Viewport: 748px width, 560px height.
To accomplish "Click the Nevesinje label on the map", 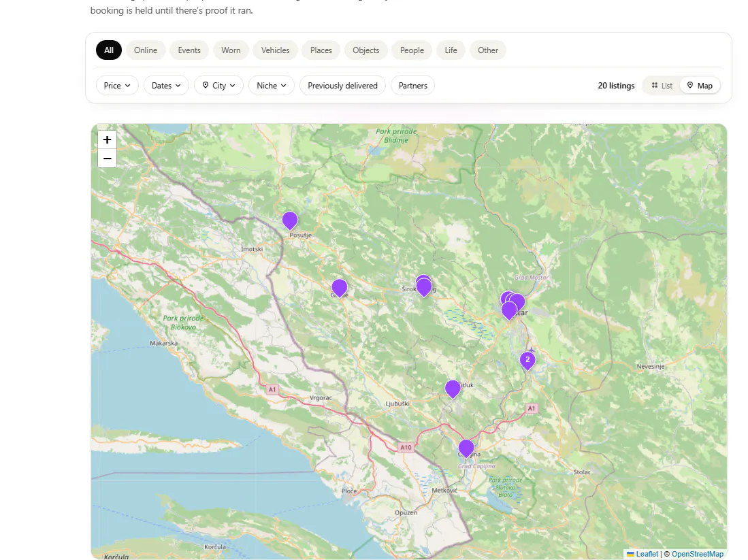I will point(651,366).
